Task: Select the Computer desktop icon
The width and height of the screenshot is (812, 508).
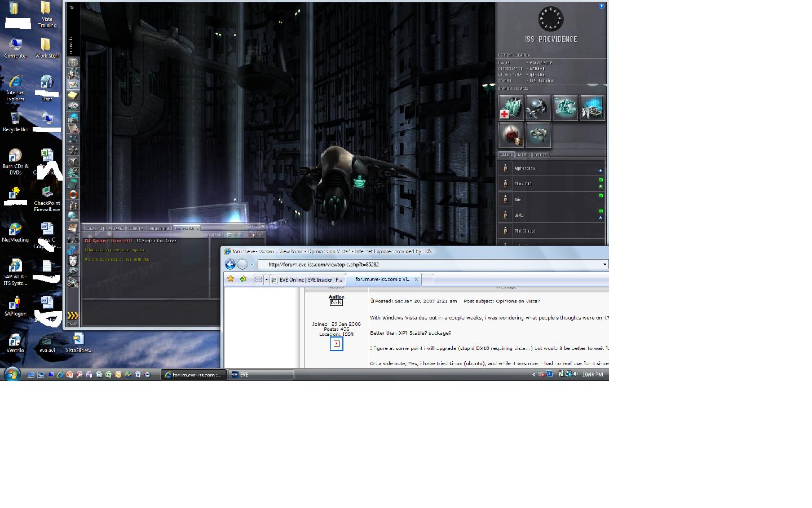Action: coord(15,48)
